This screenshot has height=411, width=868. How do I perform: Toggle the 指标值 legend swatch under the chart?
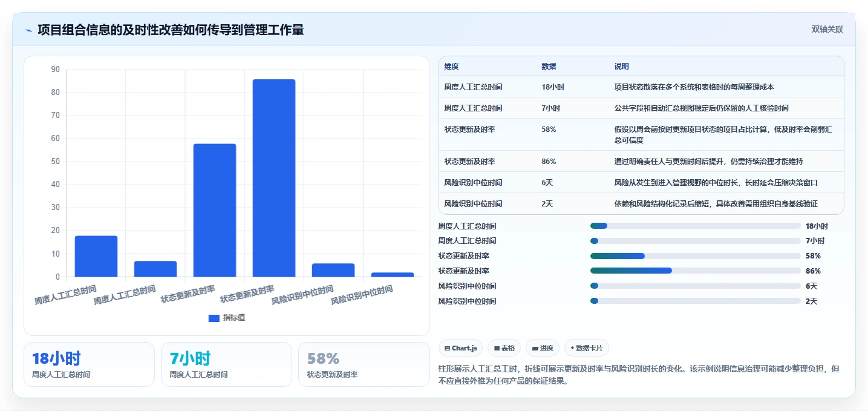[x=214, y=318]
